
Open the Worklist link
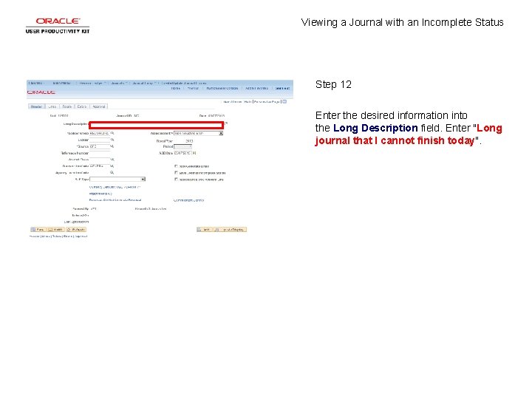click(193, 88)
